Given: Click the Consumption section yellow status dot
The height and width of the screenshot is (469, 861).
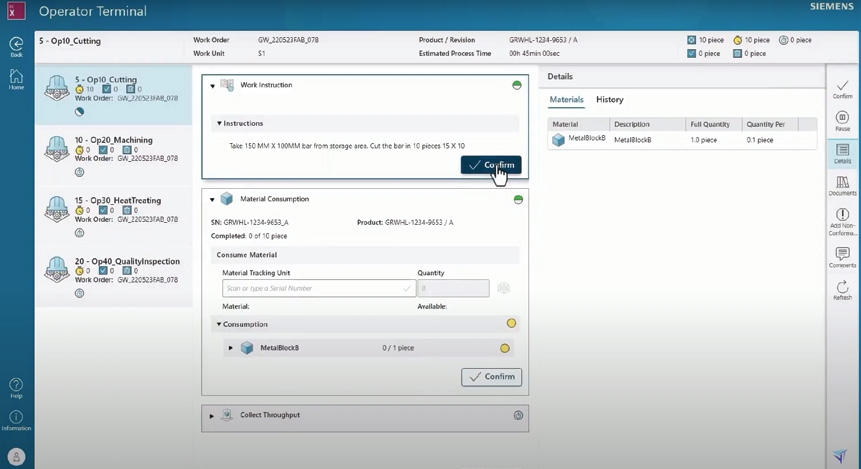Looking at the screenshot, I should (511, 323).
